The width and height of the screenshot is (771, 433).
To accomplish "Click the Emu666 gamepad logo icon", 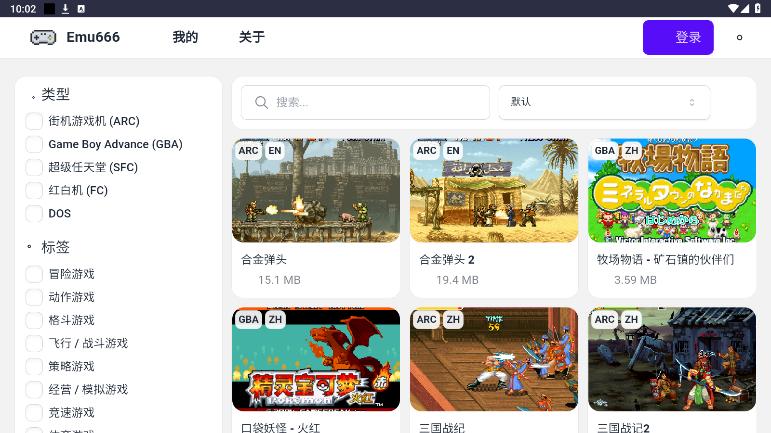I will pyautogui.click(x=43, y=37).
